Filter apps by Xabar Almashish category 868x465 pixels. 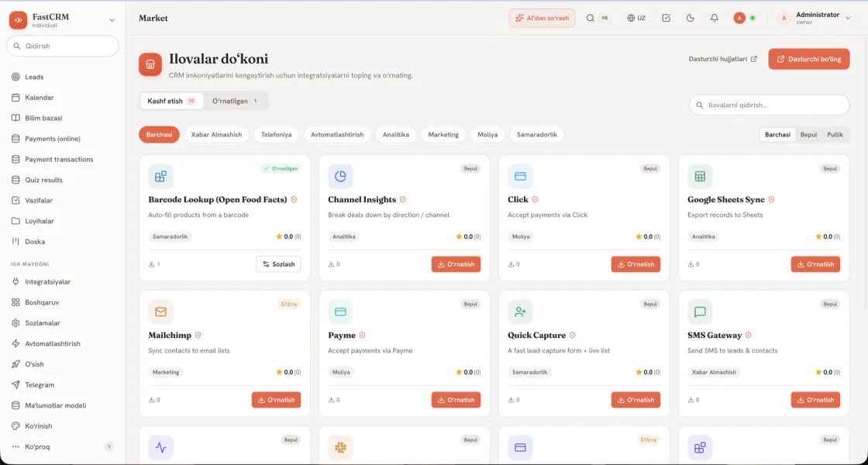[216, 135]
